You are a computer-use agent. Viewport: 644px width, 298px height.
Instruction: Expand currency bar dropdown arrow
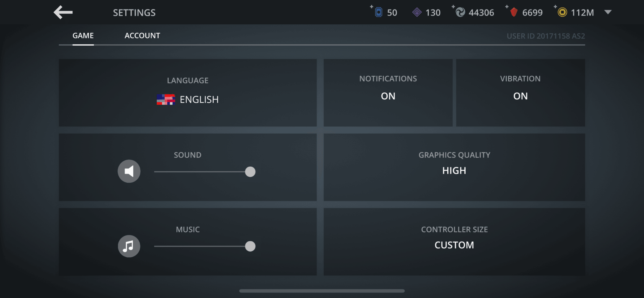[608, 12]
